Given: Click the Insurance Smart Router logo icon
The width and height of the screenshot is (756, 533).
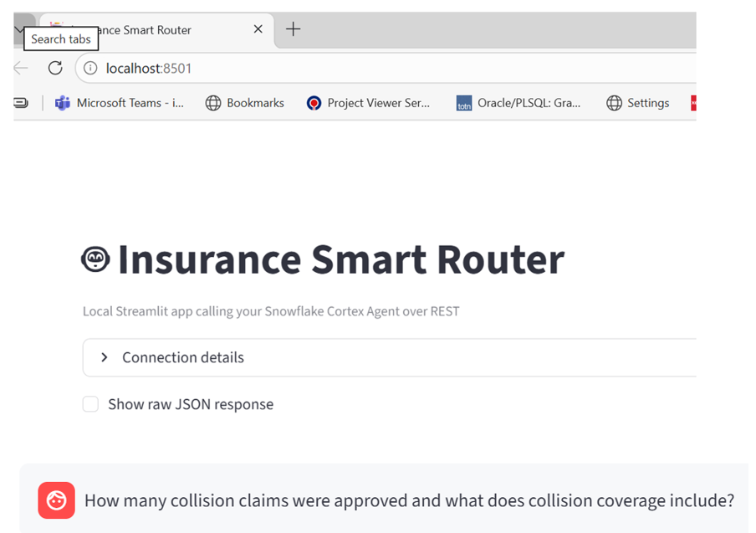Looking at the screenshot, I should pyautogui.click(x=95, y=259).
